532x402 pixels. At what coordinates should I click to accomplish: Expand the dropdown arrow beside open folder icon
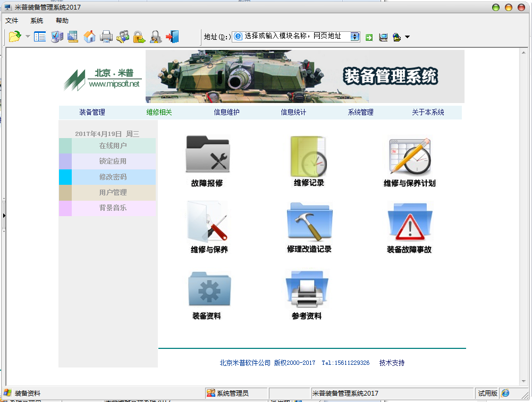(28, 37)
